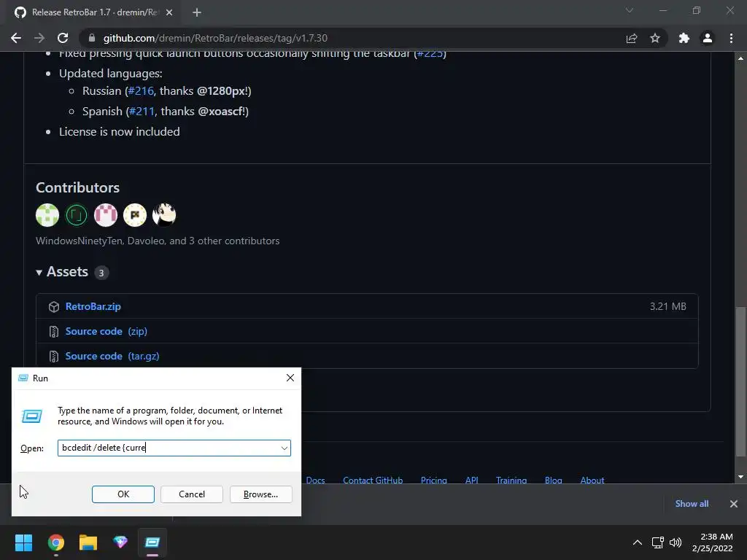Close the downloads bar with the X

point(734,504)
